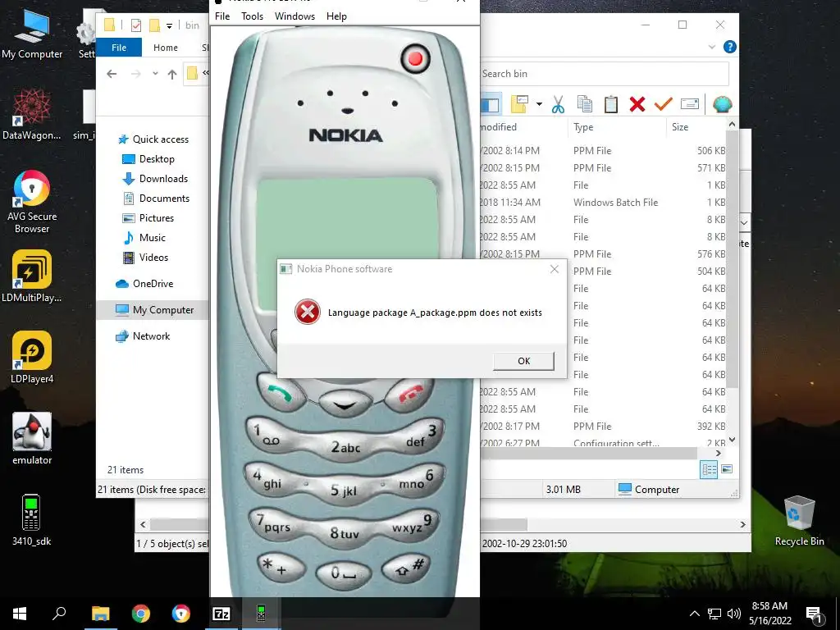Tap the 0 space key on the phone
Viewport: 840px width, 630px height.
click(344, 573)
